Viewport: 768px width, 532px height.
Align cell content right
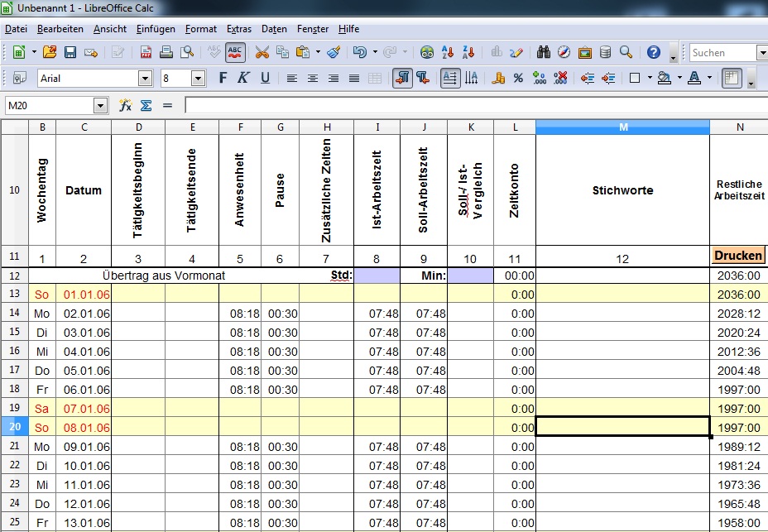pyautogui.click(x=334, y=78)
